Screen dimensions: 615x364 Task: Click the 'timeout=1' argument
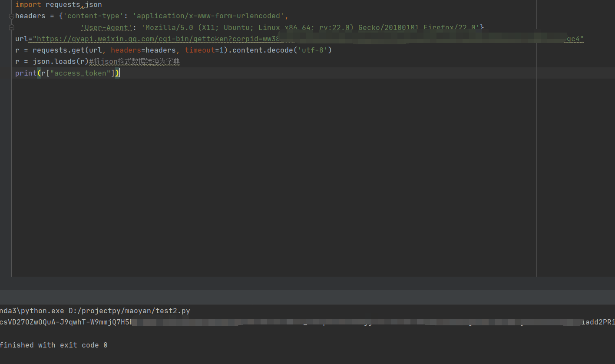pos(204,50)
